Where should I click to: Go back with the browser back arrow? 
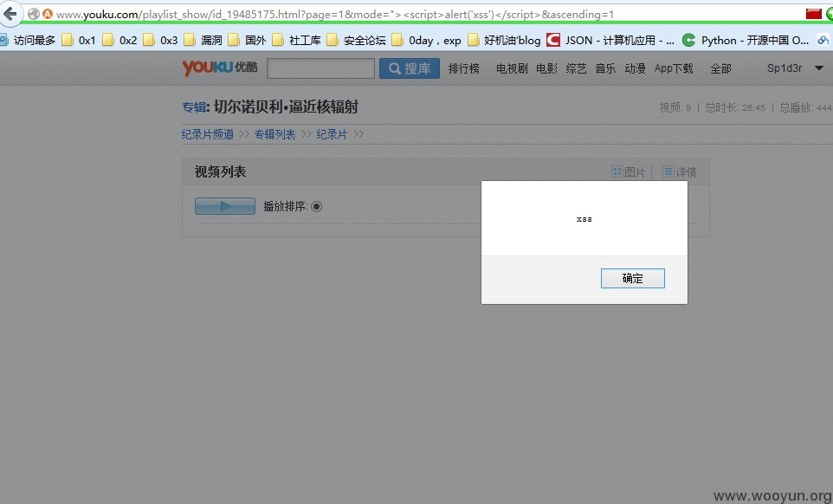(10, 14)
